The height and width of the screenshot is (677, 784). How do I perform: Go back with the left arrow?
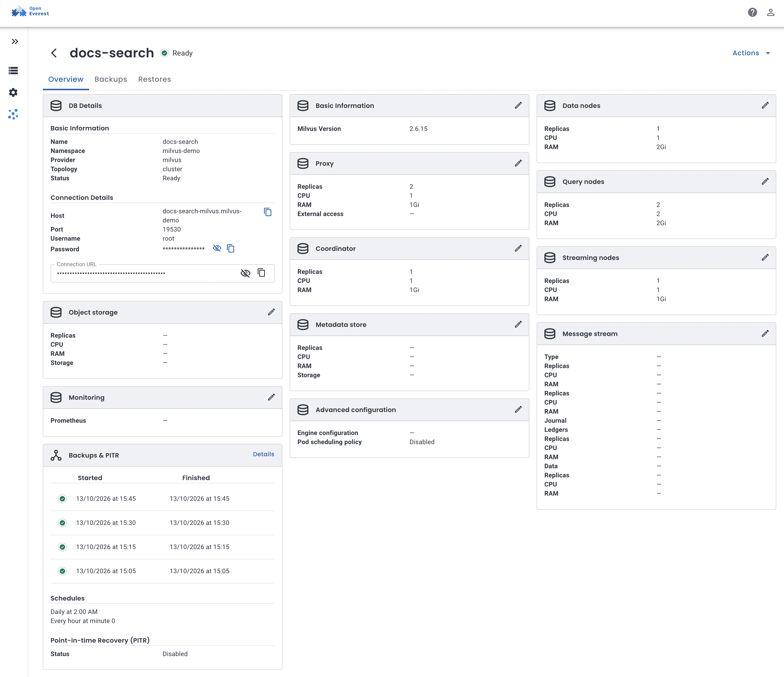tap(54, 53)
